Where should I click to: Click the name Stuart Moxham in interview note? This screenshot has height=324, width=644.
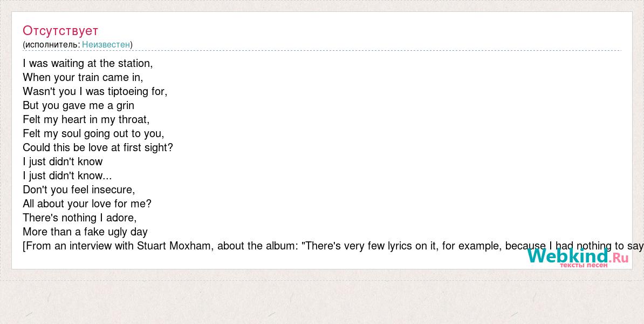point(175,246)
